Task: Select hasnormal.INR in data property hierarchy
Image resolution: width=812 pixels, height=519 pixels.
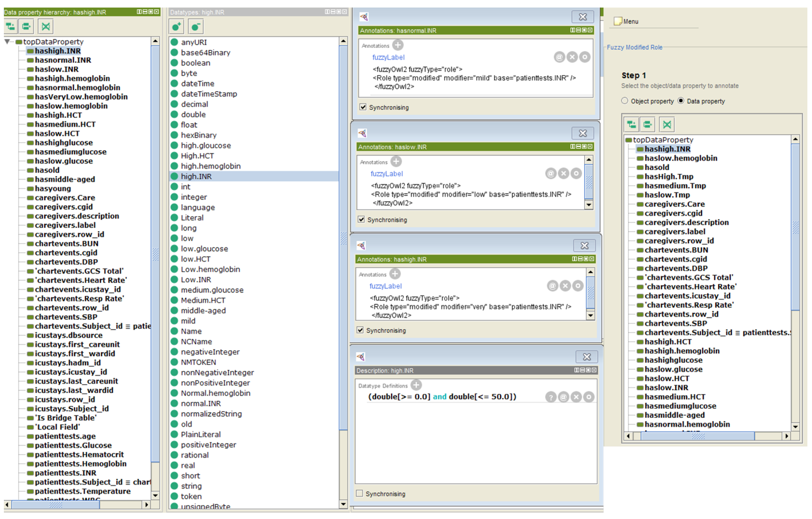Action: point(63,60)
